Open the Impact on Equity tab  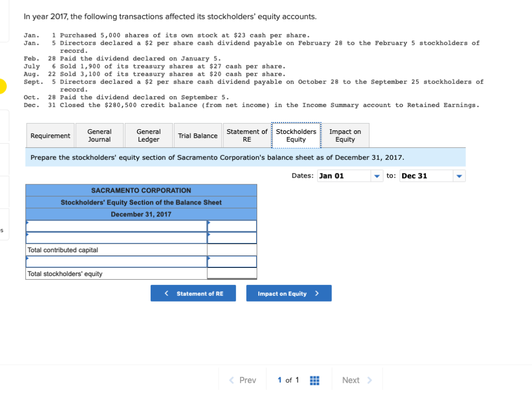(x=345, y=135)
